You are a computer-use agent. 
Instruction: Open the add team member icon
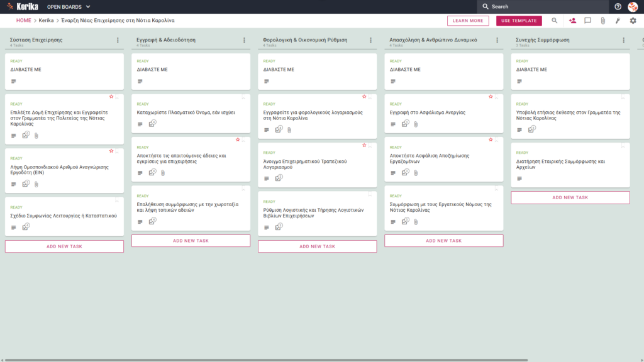(x=572, y=21)
